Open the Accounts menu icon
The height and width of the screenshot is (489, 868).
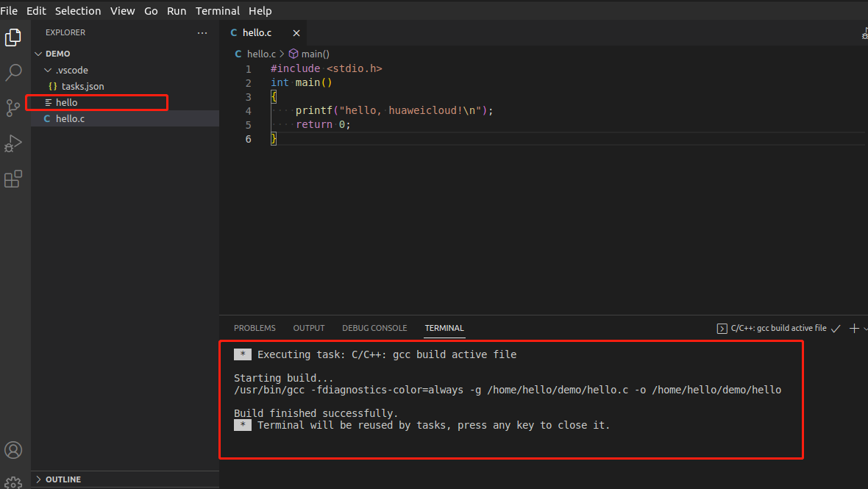point(13,450)
